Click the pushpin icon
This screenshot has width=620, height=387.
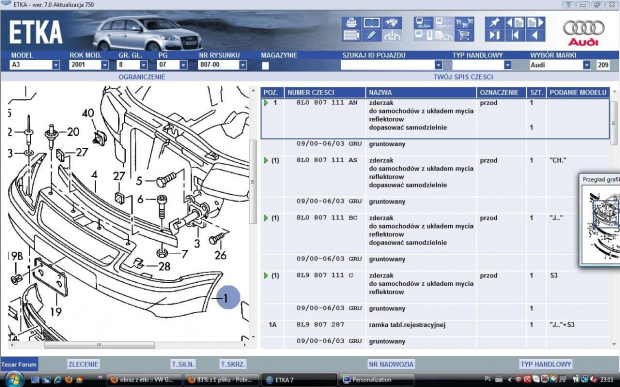pyautogui.click(x=494, y=23)
